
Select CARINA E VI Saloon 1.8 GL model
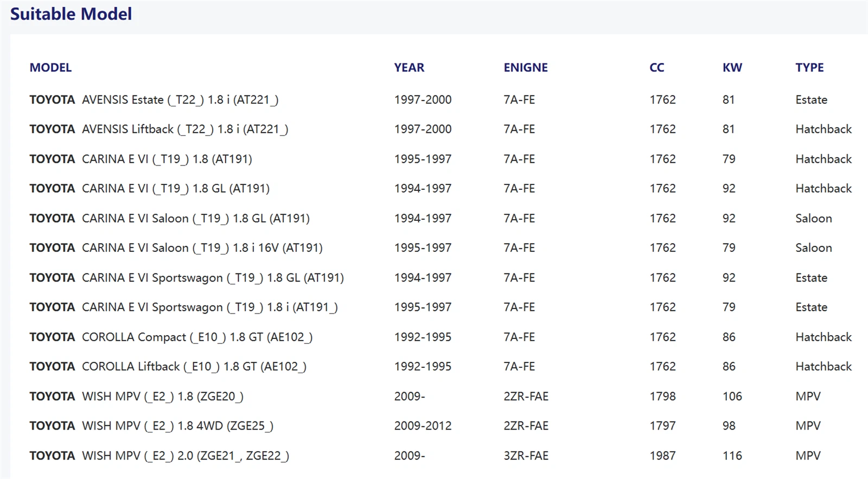[170, 218]
